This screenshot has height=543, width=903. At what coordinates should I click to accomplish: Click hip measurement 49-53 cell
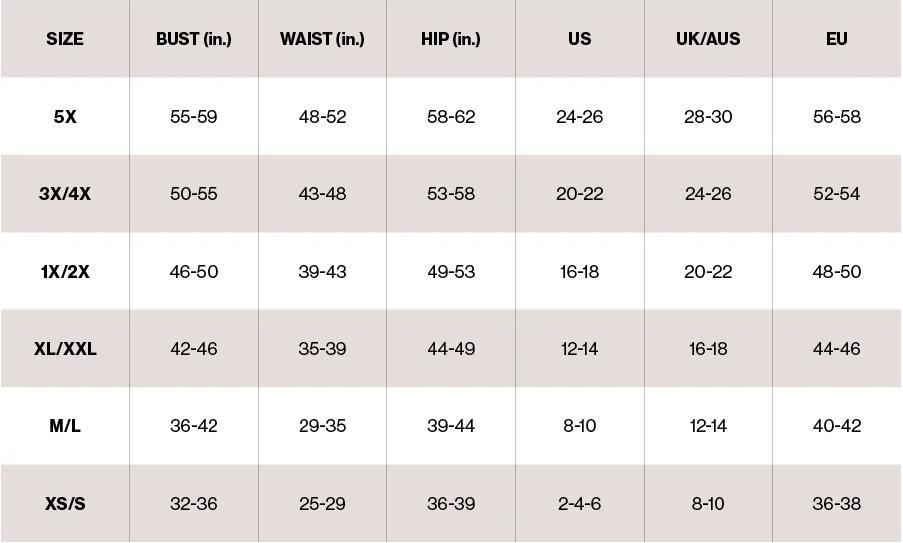451,271
